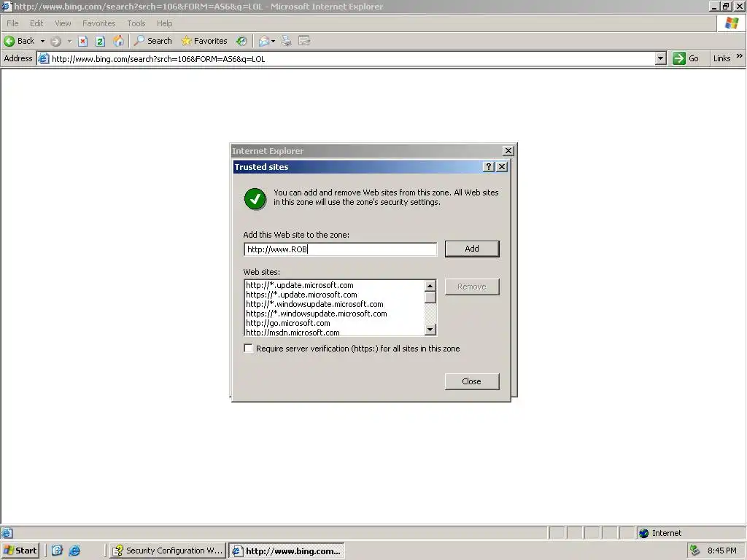Click the Internet Explorer quick launch icon
The height and width of the screenshot is (560, 747).
75,551
